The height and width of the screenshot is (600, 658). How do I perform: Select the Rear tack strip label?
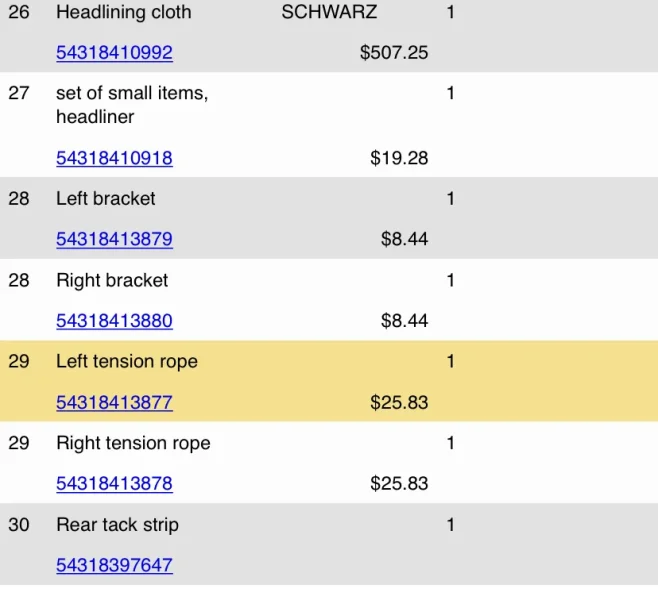click(x=118, y=525)
